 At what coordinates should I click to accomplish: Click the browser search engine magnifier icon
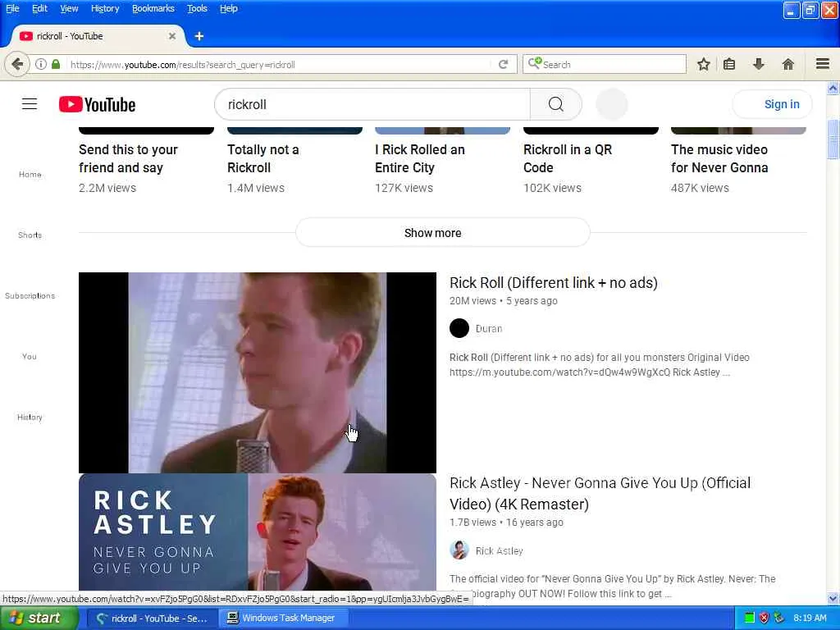(x=534, y=64)
